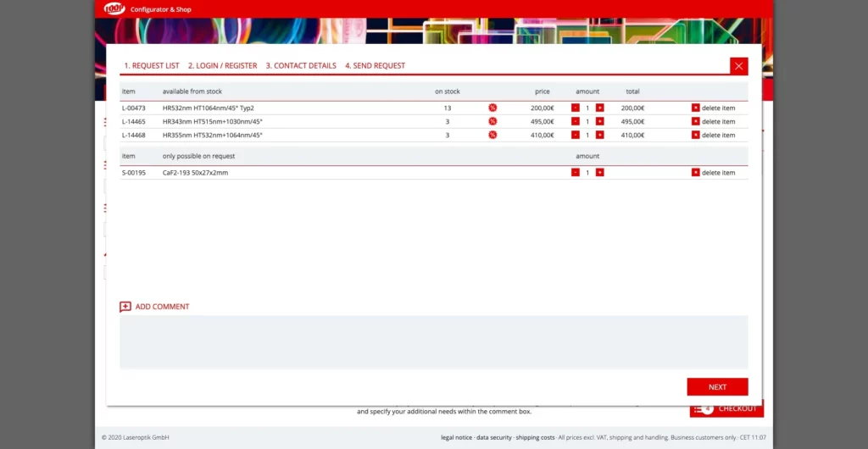The width and height of the screenshot is (868, 449).
Task: Increase amount of CaF2-193 50x27x2mm
Action: (x=599, y=173)
